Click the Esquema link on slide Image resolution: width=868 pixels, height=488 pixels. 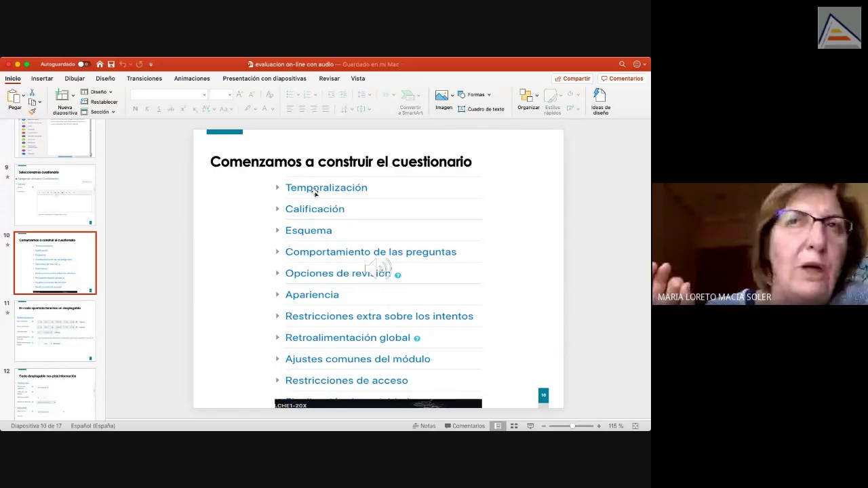point(309,230)
